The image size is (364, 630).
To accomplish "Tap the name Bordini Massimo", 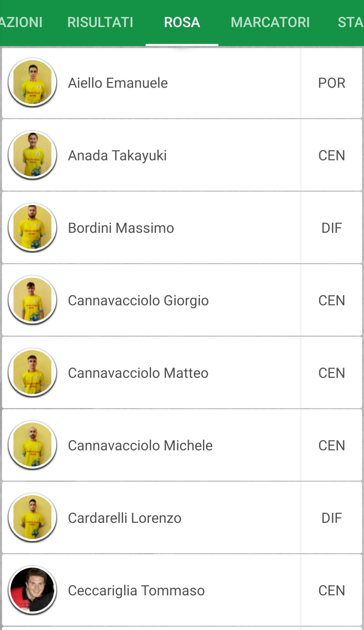I will pyautogui.click(x=121, y=228).
